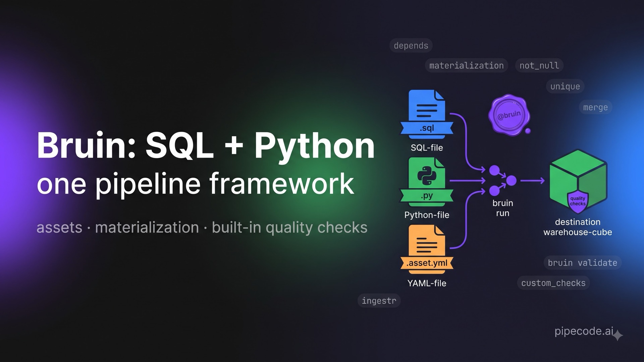Open the pipecode.ai link

584,331
